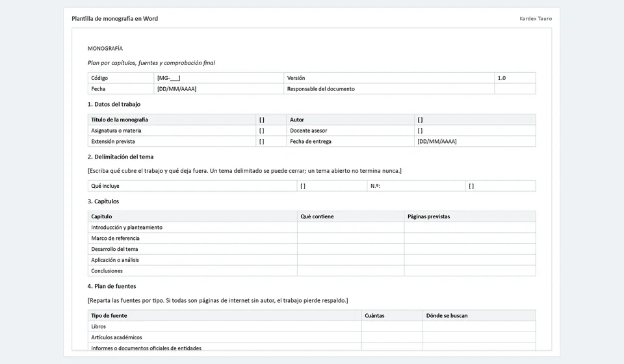Select the bracket placeholder beside 'Qué incluye'
The height and width of the screenshot is (364, 624).
(303, 186)
